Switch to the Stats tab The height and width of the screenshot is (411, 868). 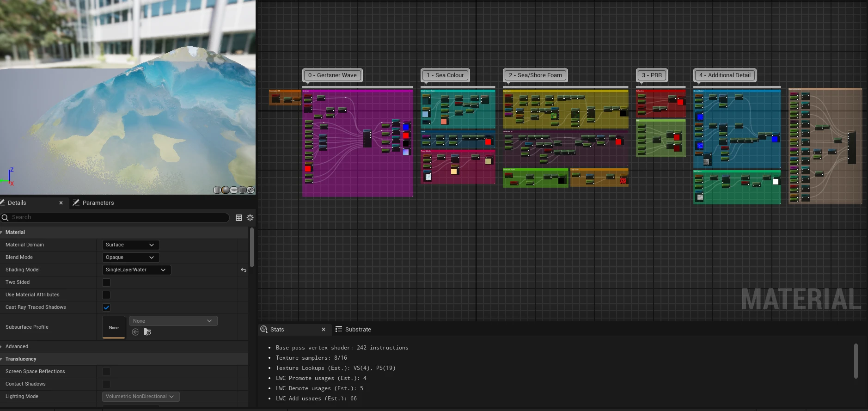277,330
